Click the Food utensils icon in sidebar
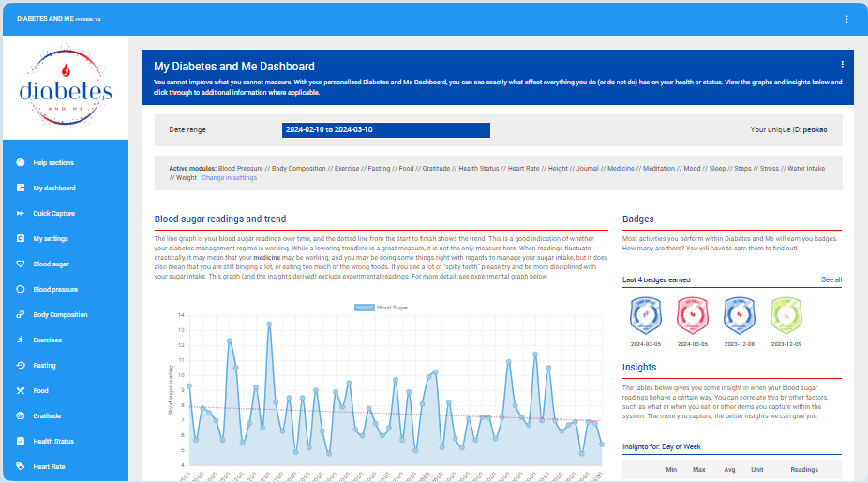The width and height of the screenshot is (868, 483). tap(21, 390)
